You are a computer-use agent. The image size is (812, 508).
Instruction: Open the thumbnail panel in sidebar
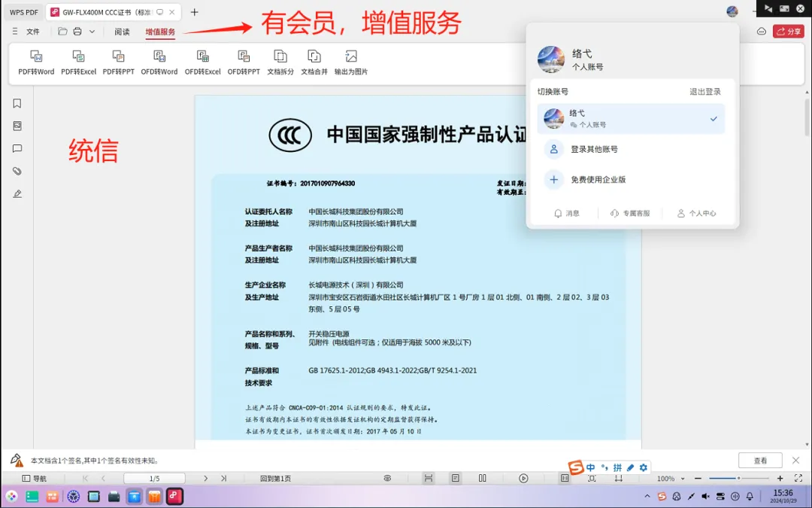[x=17, y=126]
